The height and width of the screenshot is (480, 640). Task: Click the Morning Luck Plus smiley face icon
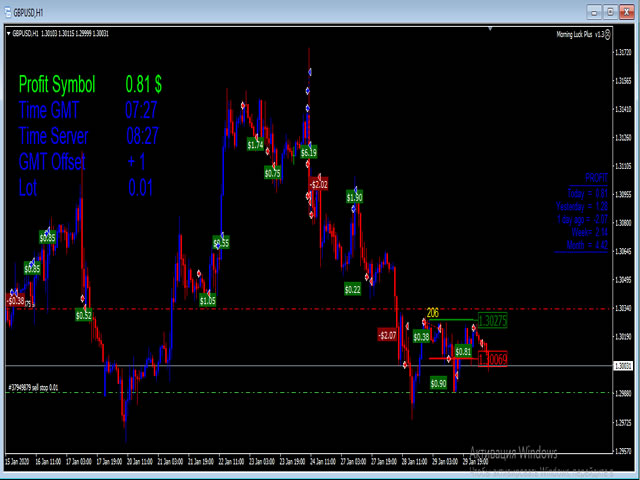tap(607, 35)
